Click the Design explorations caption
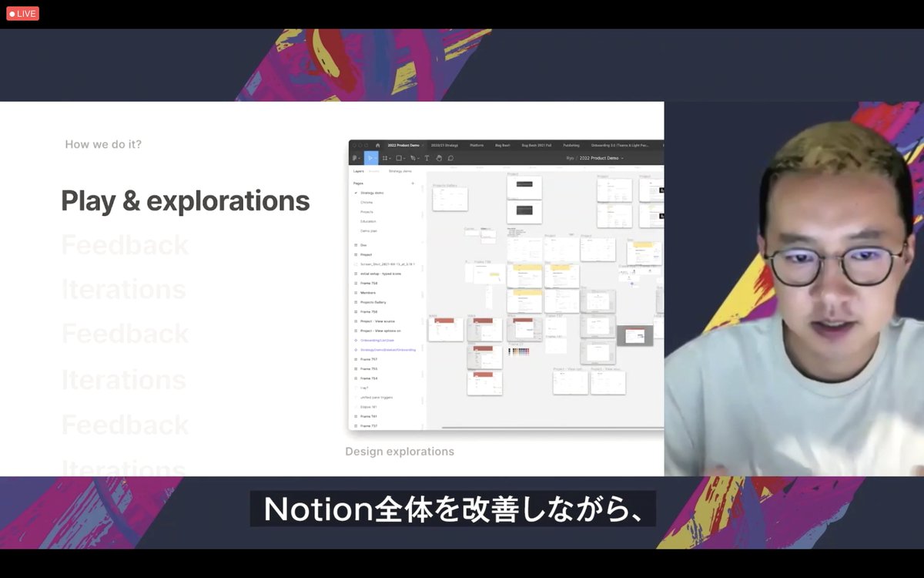Viewport: 924px width, 578px height. [400, 452]
